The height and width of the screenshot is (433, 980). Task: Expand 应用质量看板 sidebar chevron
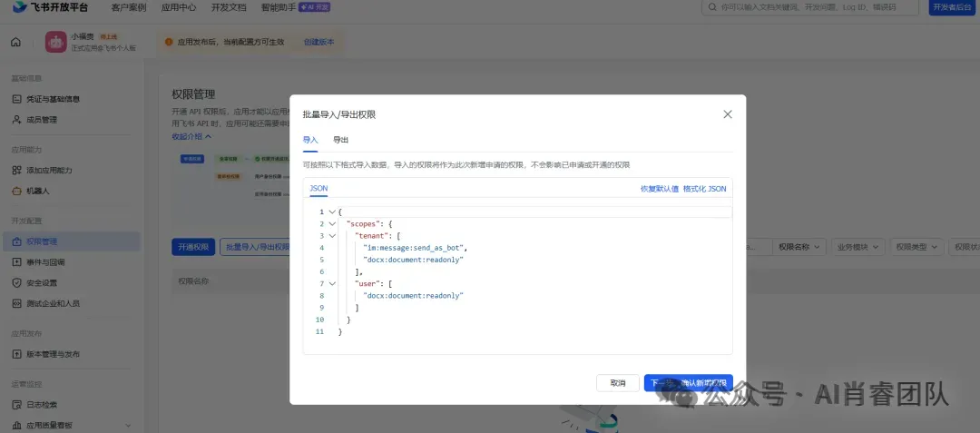click(x=128, y=425)
